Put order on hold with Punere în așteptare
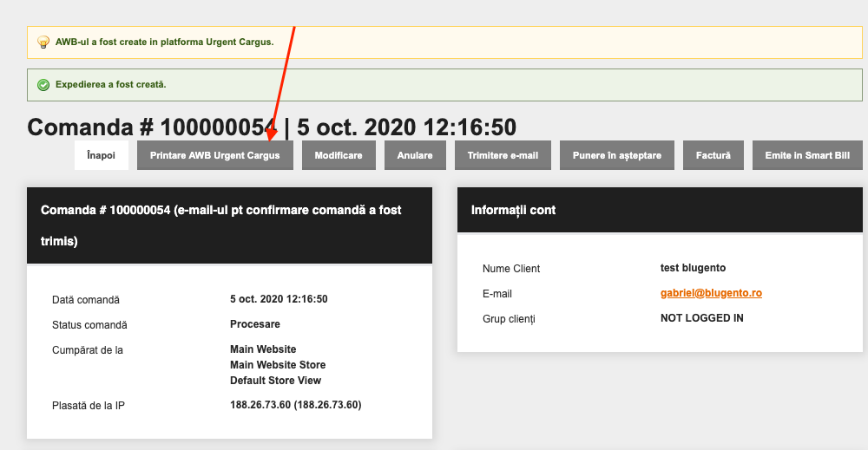868x450 pixels. [x=617, y=155]
